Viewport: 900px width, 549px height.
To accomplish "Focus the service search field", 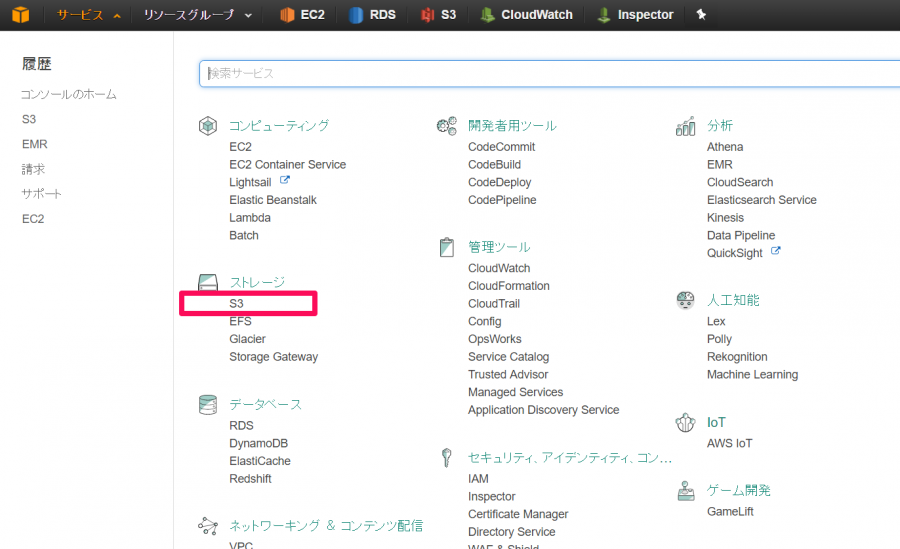I will (549, 74).
